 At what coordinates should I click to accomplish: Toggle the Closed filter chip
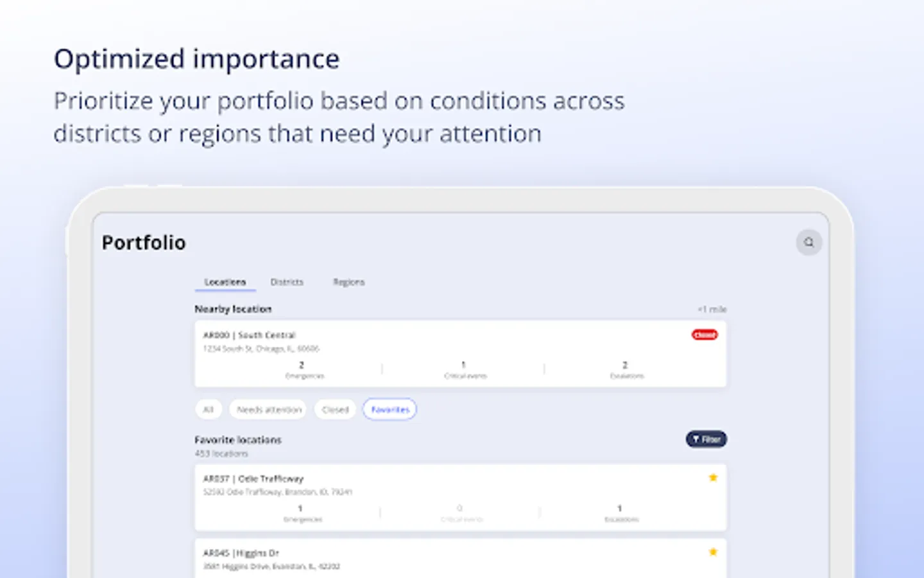coord(335,409)
